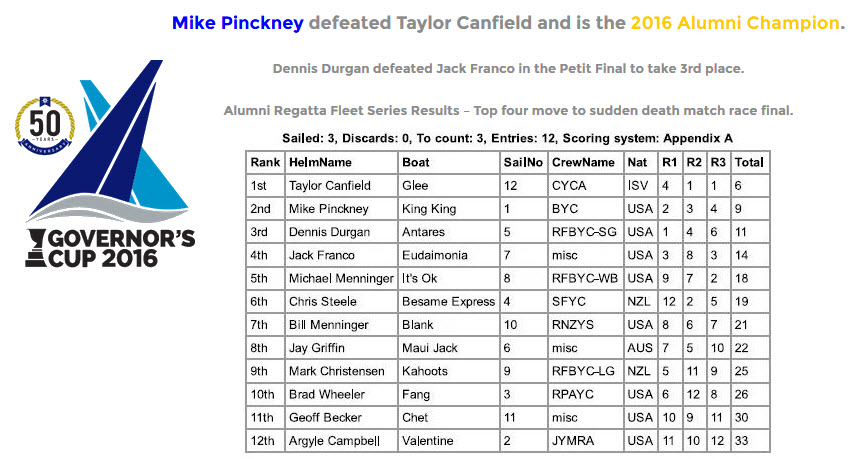Select the Nat column header
The width and height of the screenshot is (865, 459).
637,161
